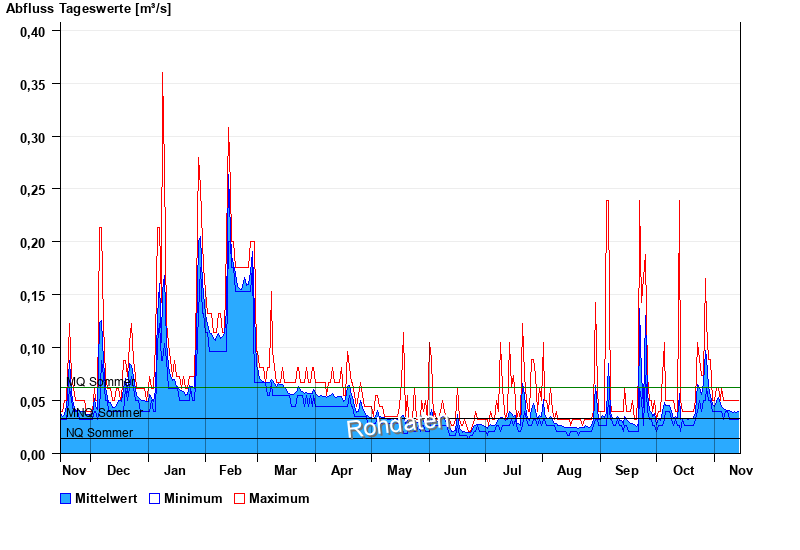
Task: Click the Jan month label on x-axis
Action: 174,471
